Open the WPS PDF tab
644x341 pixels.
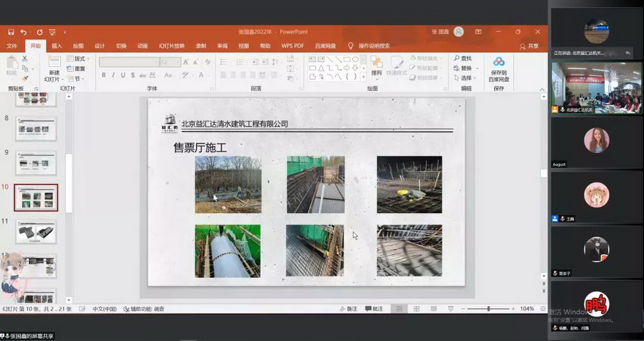tap(292, 46)
